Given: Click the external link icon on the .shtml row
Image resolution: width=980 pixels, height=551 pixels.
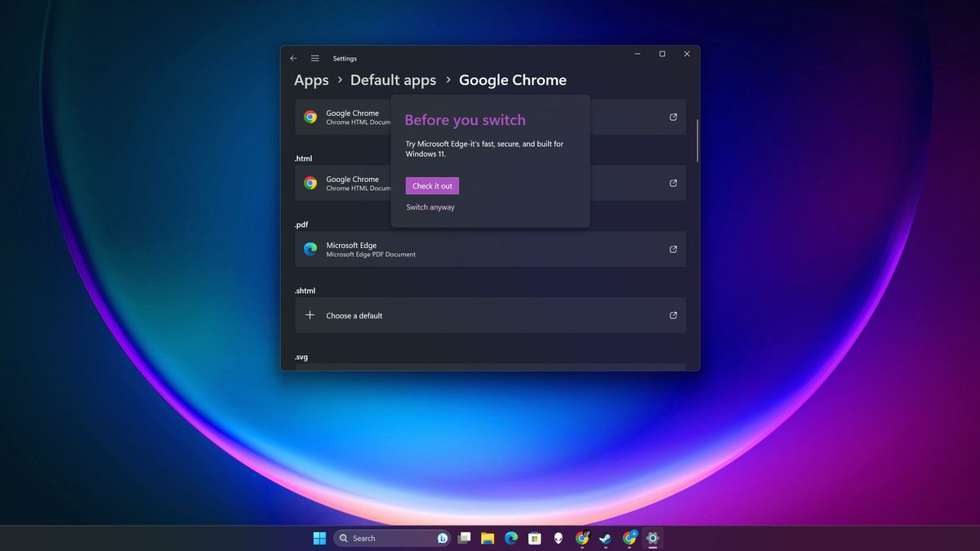Looking at the screenshot, I should pyautogui.click(x=672, y=315).
